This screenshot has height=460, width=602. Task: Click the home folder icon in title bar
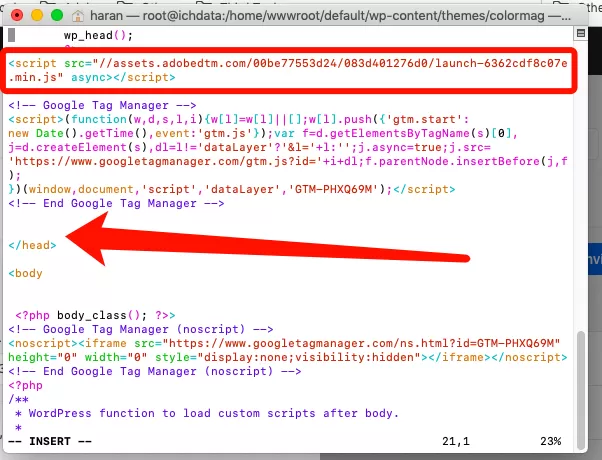pos(78,16)
